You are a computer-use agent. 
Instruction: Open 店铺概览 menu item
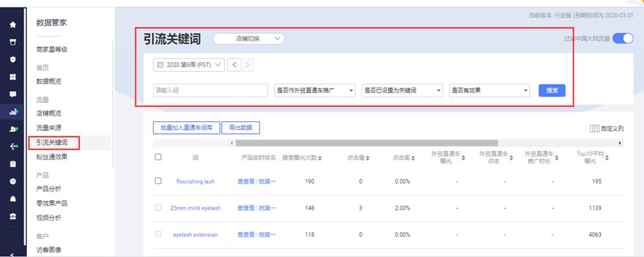pos(48,113)
